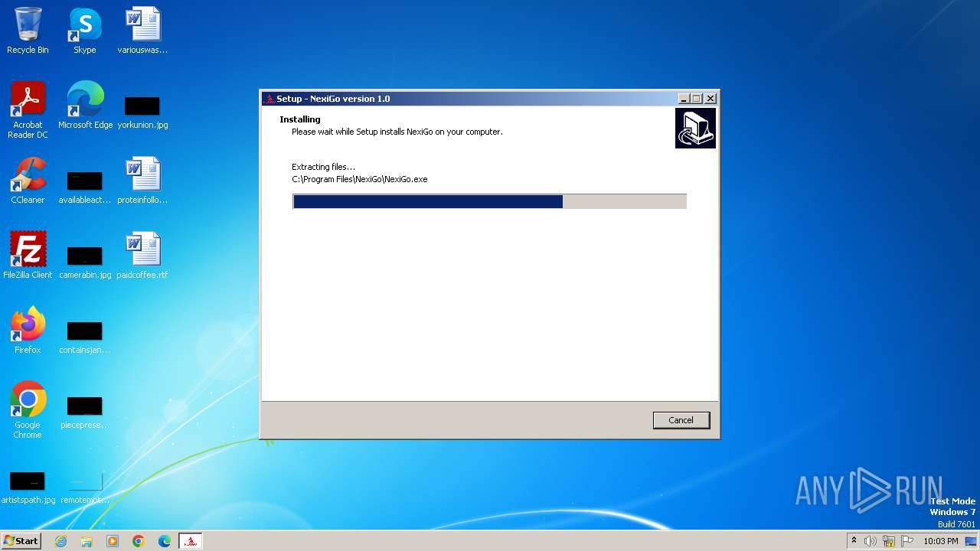Close the NexiGo Setup window
980x551 pixels.
[710, 99]
